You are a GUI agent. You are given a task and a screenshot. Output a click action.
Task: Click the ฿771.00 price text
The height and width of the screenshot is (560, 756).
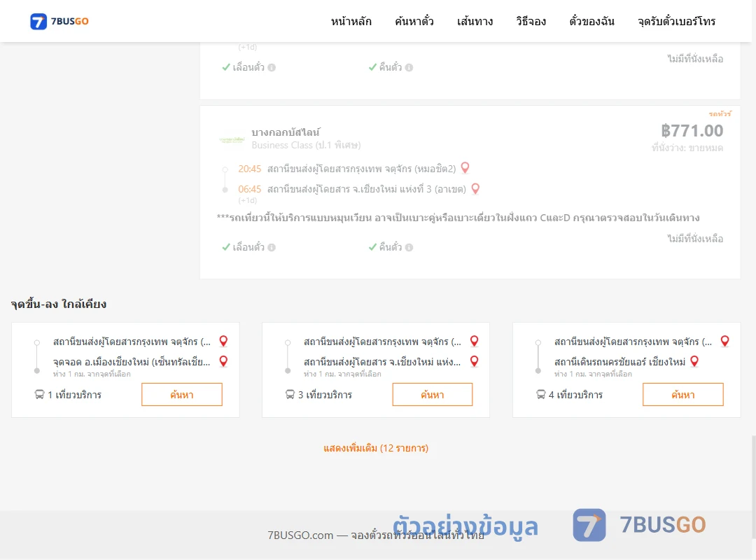click(692, 131)
